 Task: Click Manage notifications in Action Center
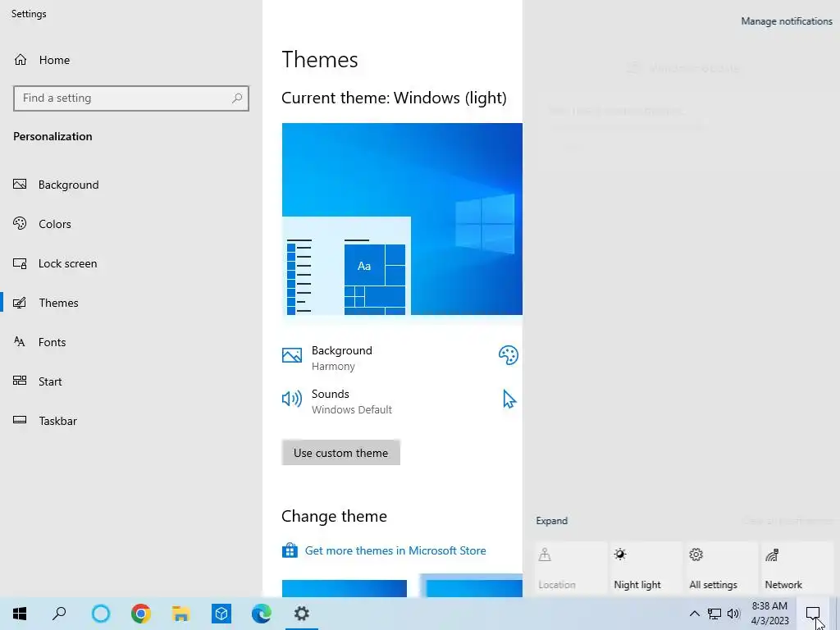[787, 21]
